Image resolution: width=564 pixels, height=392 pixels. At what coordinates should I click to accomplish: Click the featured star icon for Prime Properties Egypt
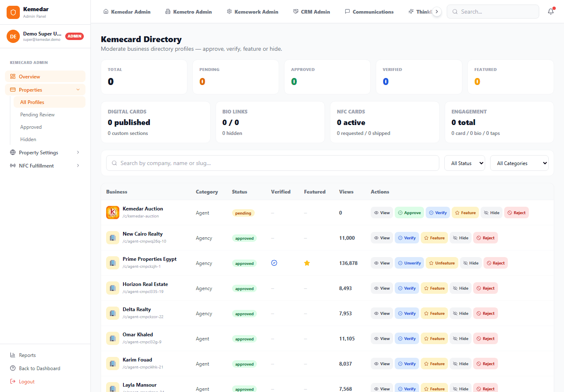[307, 263]
